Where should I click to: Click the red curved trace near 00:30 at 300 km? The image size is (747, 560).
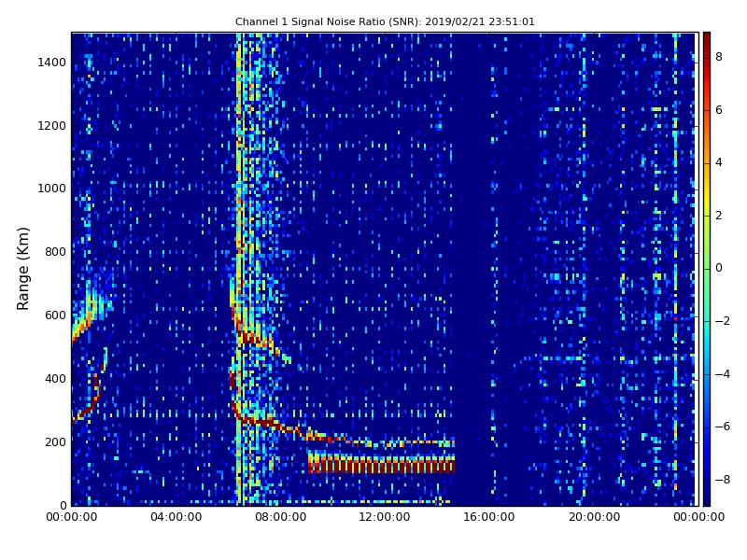tap(90, 402)
